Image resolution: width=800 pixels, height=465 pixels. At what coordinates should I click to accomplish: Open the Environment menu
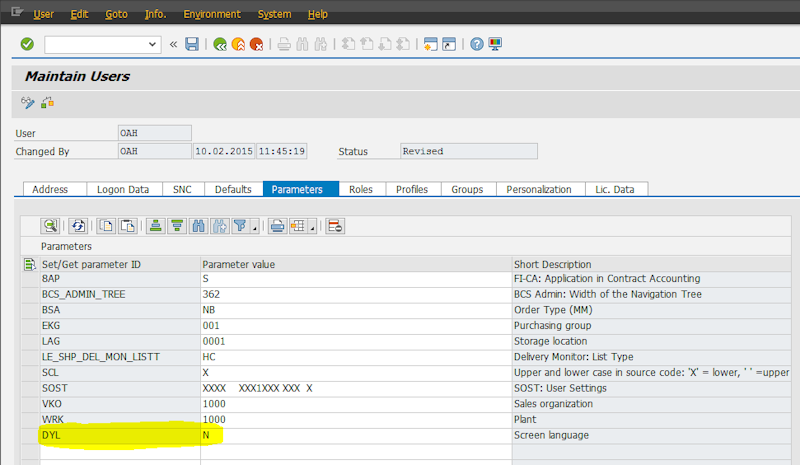coord(212,14)
